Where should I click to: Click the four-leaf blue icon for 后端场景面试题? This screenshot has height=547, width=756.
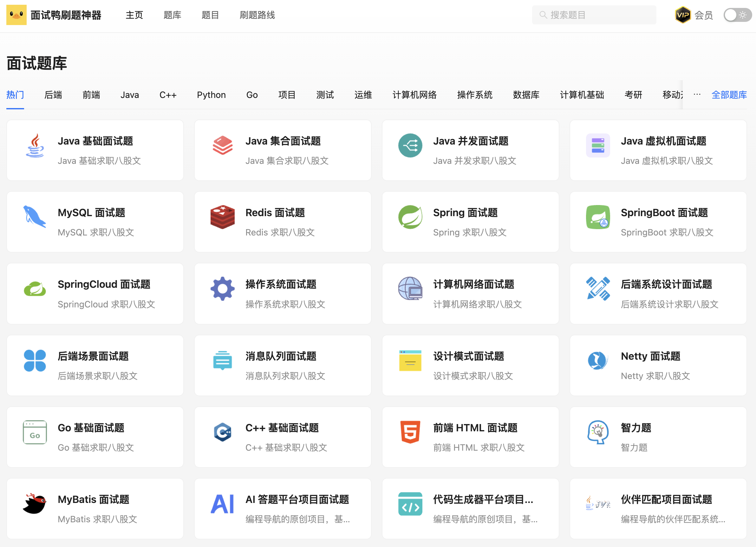pyautogui.click(x=35, y=361)
